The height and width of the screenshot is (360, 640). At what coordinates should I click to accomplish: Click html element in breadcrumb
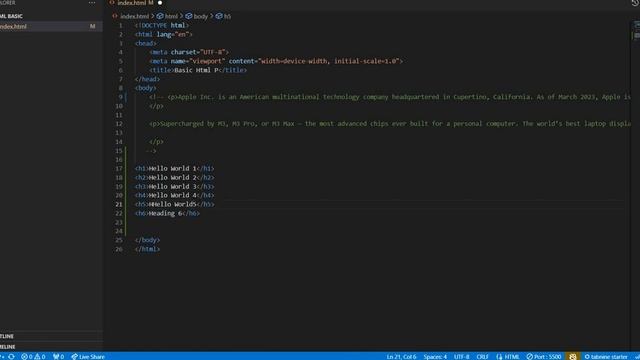coord(171,16)
